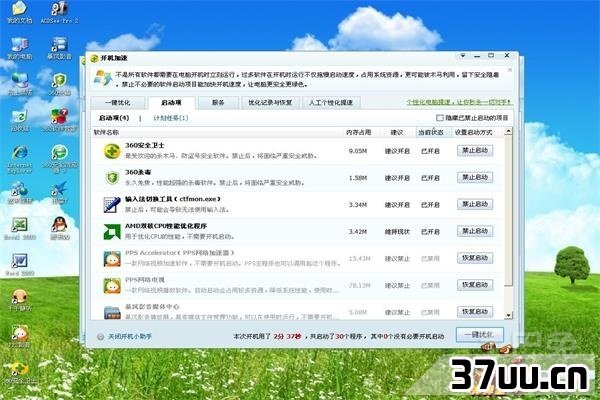Click the 360安全卫士 row icon

point(112,151)
